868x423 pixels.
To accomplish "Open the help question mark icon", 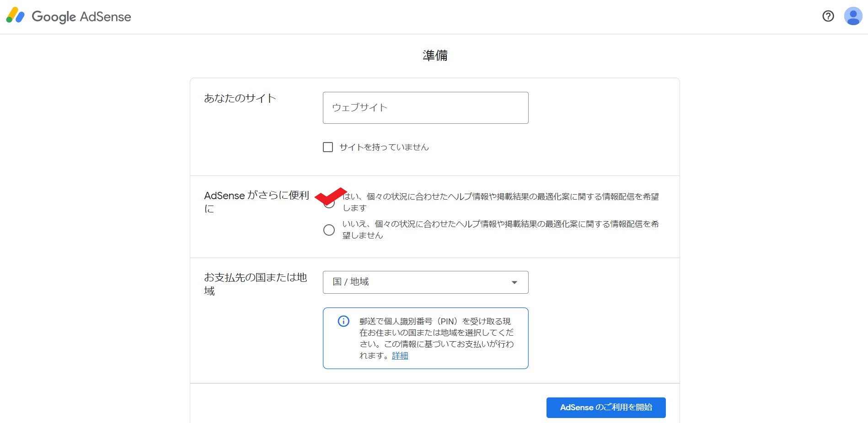I will tap(828, 16).
